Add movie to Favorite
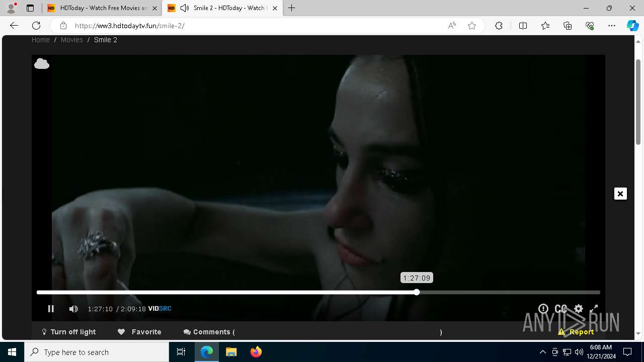 pyautogui.click(x=139, y=332)
